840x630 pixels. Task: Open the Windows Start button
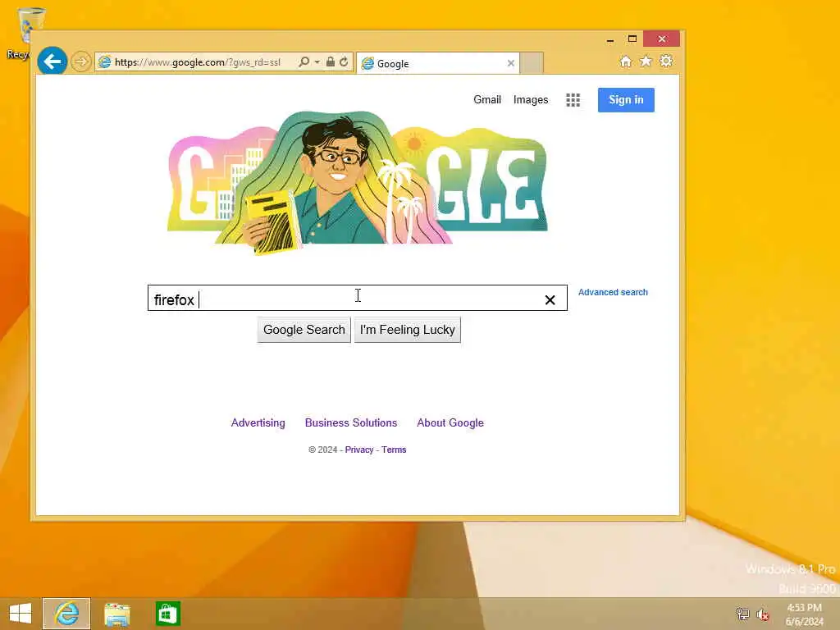(x=21, y=614)
